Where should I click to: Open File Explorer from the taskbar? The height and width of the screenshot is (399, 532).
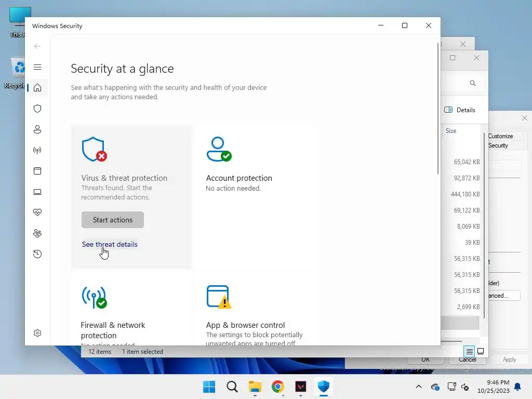coord(255,387)
